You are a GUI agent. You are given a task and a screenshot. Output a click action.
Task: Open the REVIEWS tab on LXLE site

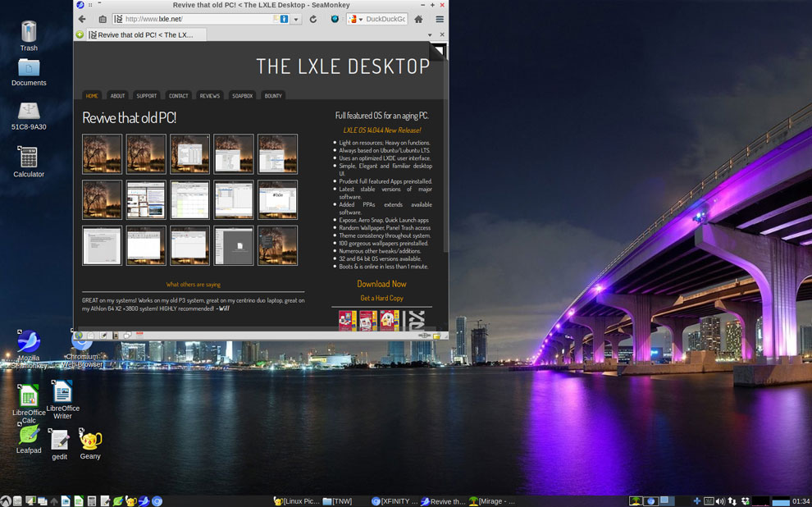210,96
